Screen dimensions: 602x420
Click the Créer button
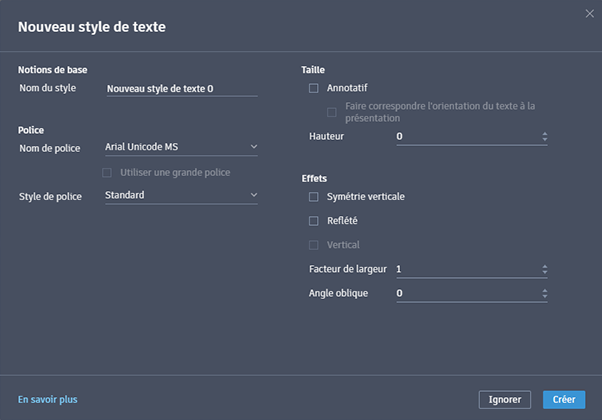click(564, 399)
